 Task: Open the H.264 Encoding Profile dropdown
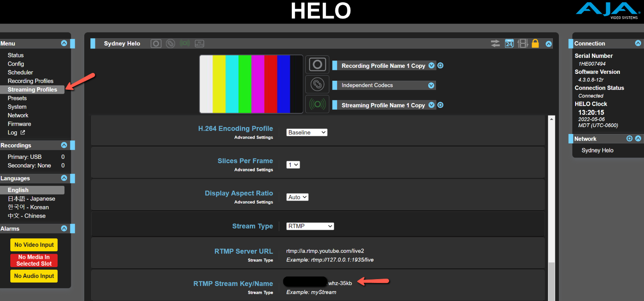point(307,133)
